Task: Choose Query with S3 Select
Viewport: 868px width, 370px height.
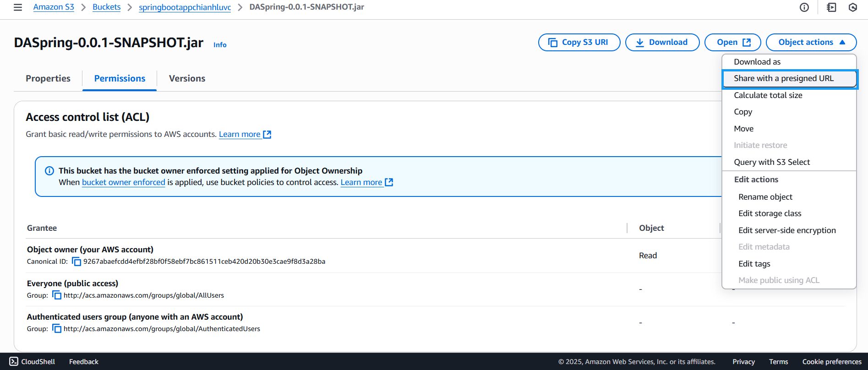Action: pyautogui.click(x=789, y=162)
